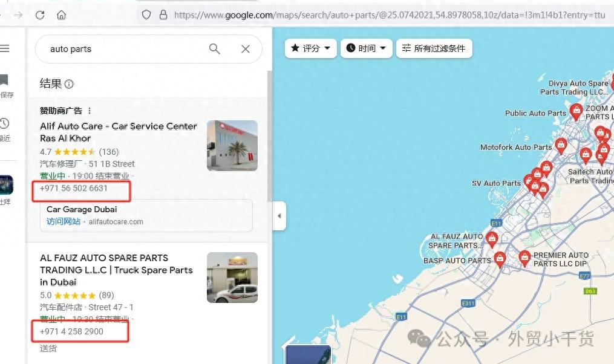
Task: Visit the alifautocare.com website link
Action: click(64, 221)
